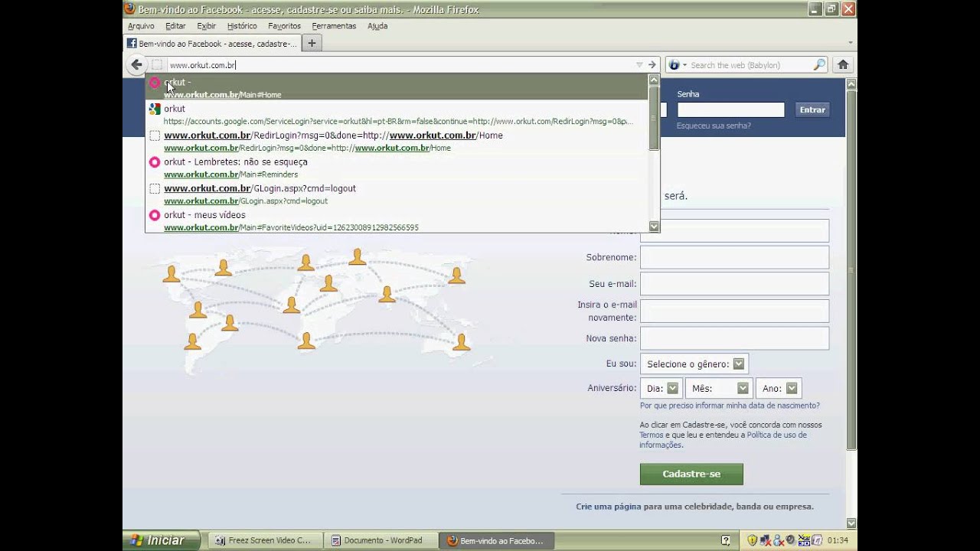
Task: Click the page icon beside the GLogin.aspx suggestion
Action: click(155, 188)
